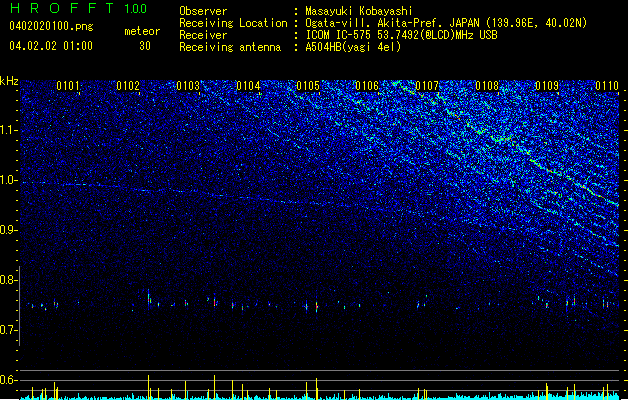Screen dimensions: 629x400
Task: Select the HROFFT 1.0.0 title text
Action: 78,8
